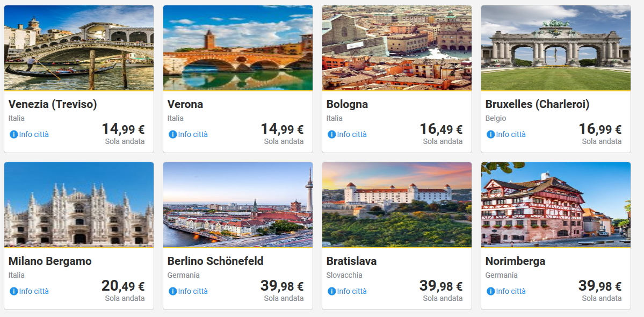This screenshot has height=317, width=644.
Task: Select the Bologna rooftops image
Action: click(x=397, y=48)
